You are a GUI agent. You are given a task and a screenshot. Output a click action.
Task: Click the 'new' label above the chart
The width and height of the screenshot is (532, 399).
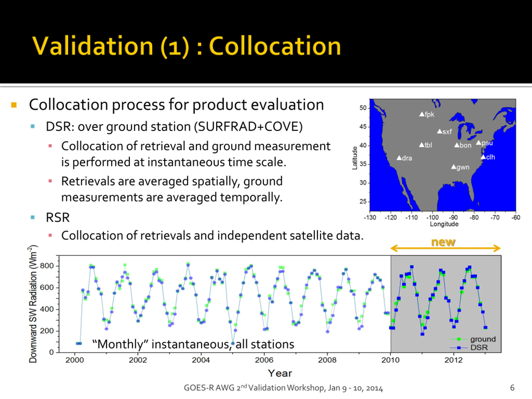[443, 242]
